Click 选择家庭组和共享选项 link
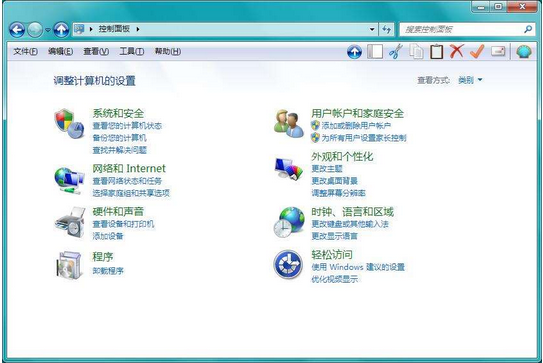The width and height of the screenshot is (543, 363). (131, 193)
